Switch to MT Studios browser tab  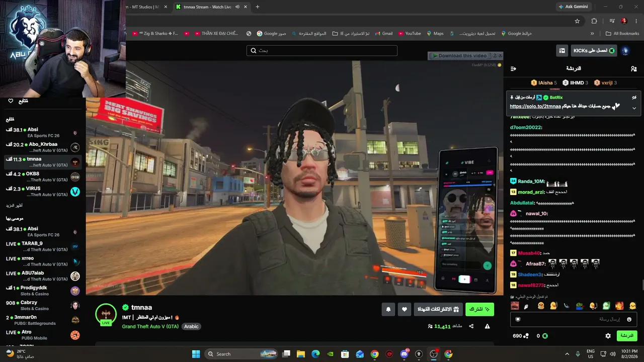click(x=143, y=7)
